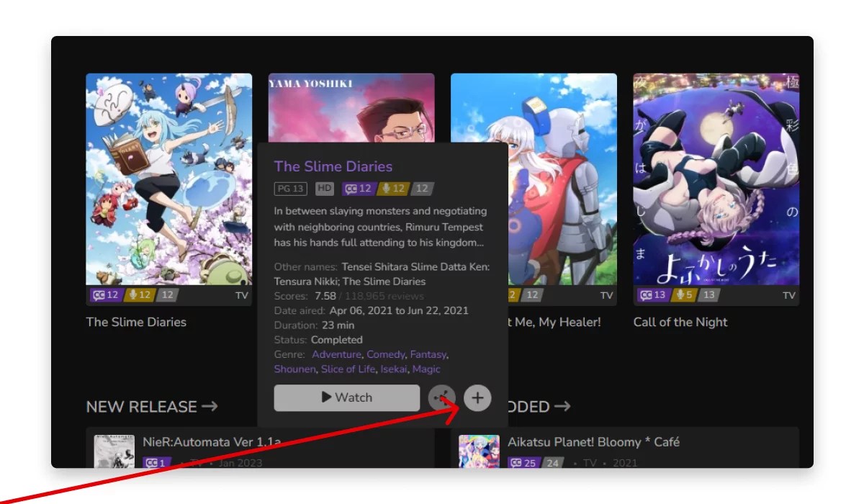
Task: Click the CC 13 badge on Call of the Night
Action: click(652, 295)
